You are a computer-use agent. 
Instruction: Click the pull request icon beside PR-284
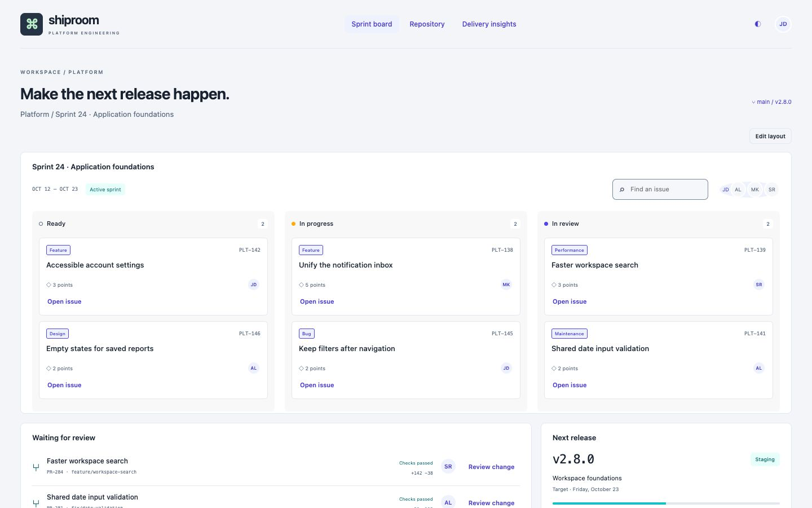click(x=36, y=467)
